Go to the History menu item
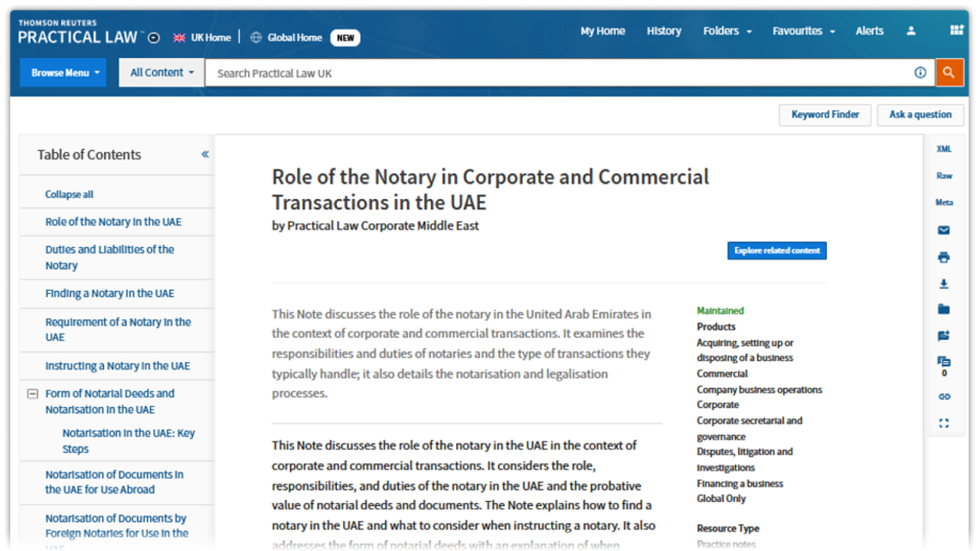This screenshot has height=551, width=980. click(x=663, y=31)
